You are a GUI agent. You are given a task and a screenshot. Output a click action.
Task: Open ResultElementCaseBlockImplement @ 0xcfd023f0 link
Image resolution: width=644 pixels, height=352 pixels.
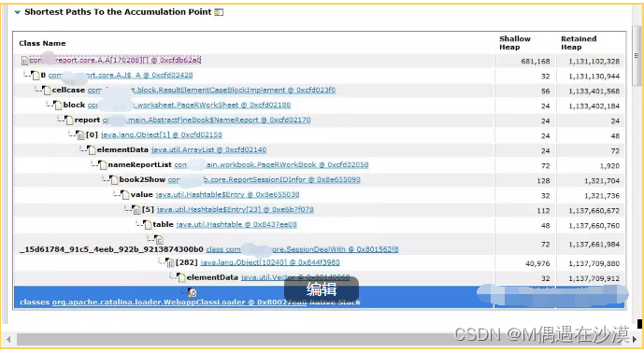point(211,91)
